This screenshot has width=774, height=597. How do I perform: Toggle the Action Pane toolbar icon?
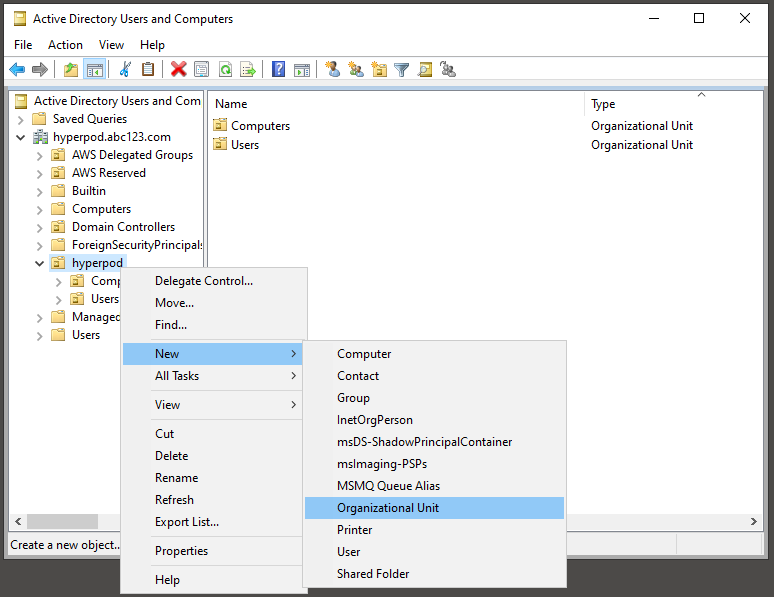coord(302,70)
